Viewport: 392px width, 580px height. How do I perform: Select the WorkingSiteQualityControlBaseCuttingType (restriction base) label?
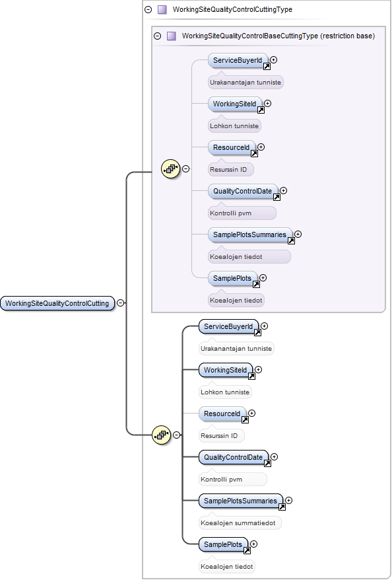click(278, 36)
